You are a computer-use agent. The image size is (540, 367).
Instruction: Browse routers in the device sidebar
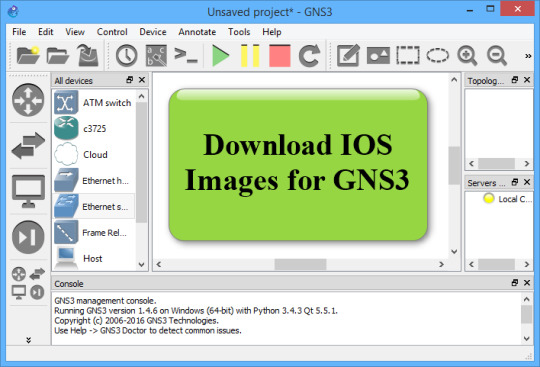pos(28,100)
